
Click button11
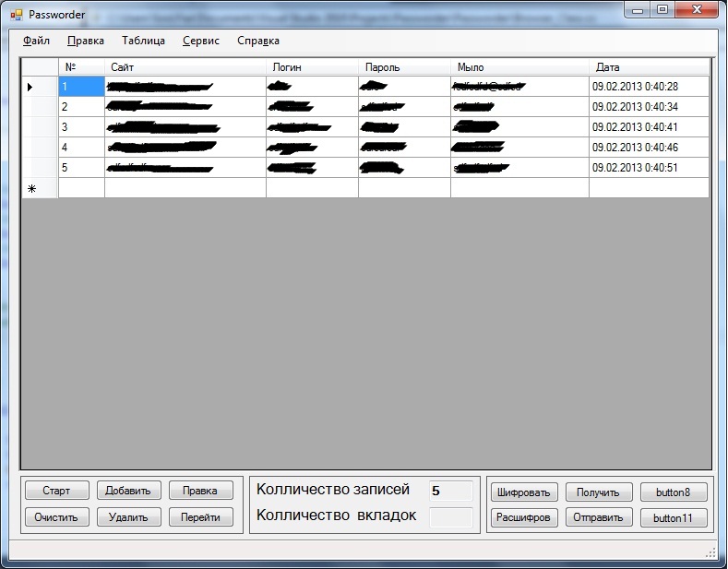click(x=674, y=517)
